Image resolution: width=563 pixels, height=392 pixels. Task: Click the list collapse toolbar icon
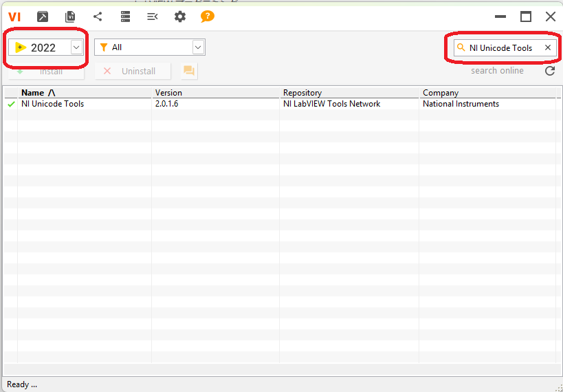coord(153,17)
